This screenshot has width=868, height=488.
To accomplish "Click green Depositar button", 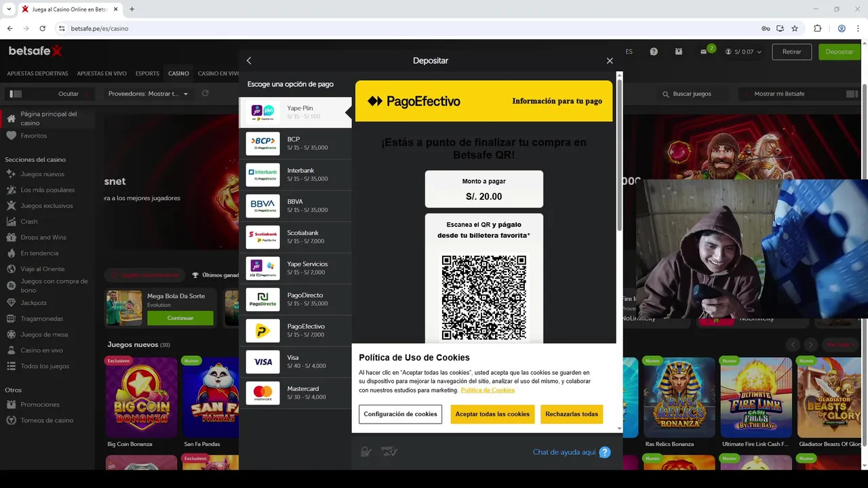I will (x=840, y=52).
